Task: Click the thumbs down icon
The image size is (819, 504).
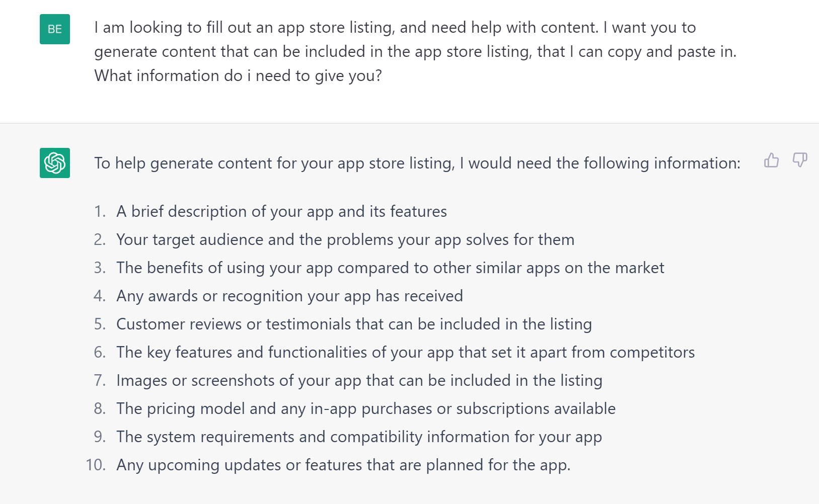Action: (x=800, y=160)
